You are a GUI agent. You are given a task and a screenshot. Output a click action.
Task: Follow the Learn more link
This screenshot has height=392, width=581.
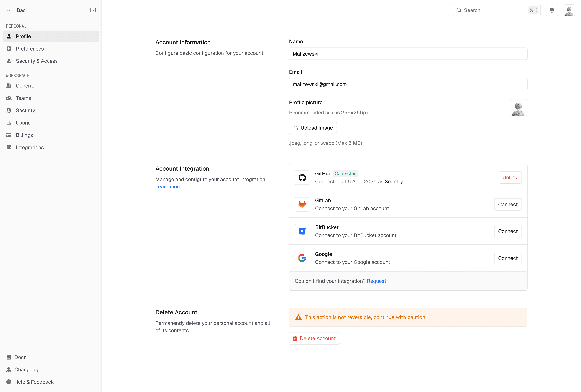click(168, 187)
